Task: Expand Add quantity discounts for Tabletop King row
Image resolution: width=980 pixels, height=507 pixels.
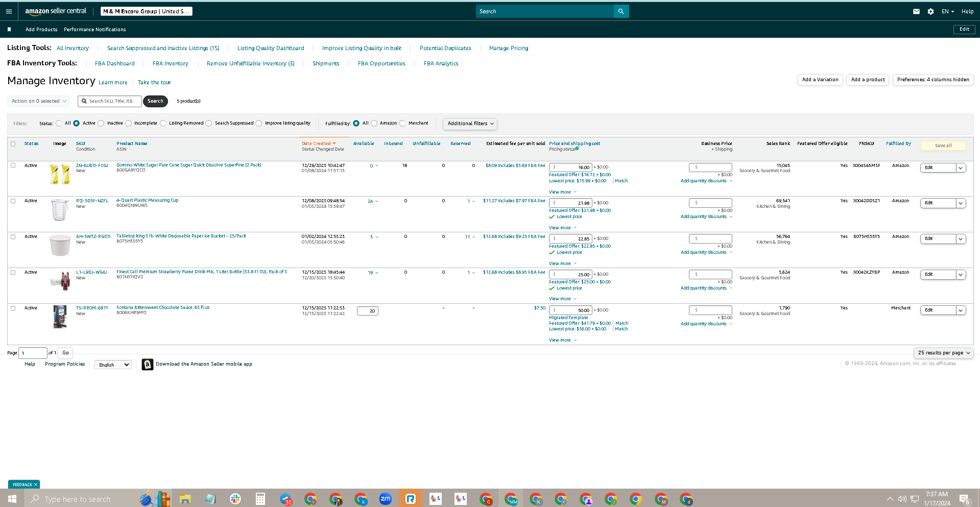Action: pos(706,252)
